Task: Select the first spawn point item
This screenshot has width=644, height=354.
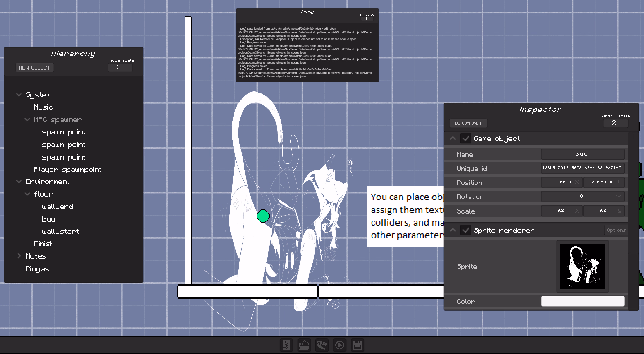Action: point(64,132)
